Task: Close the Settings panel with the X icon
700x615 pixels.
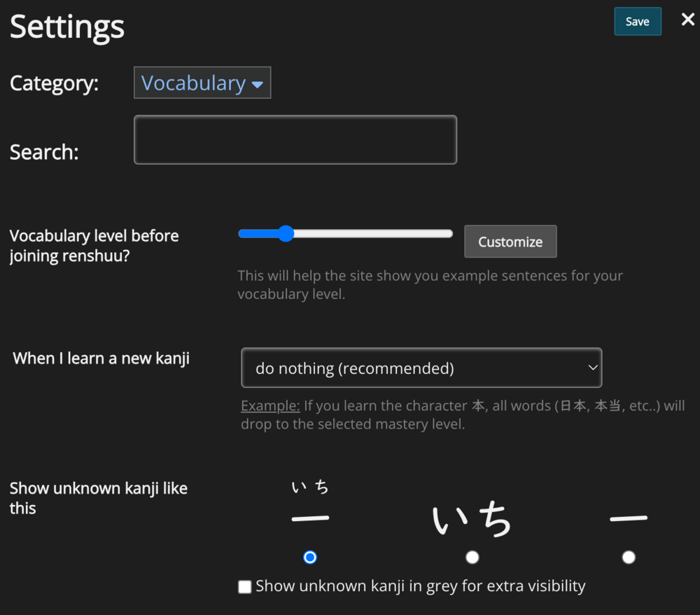Action: point(688,20)
